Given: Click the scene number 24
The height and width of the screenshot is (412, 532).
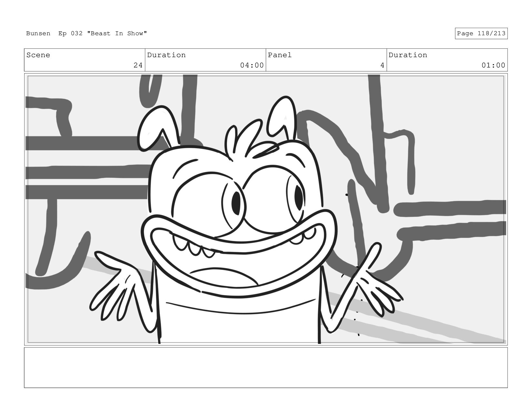Looking at the screenshot, I should 138,65.
